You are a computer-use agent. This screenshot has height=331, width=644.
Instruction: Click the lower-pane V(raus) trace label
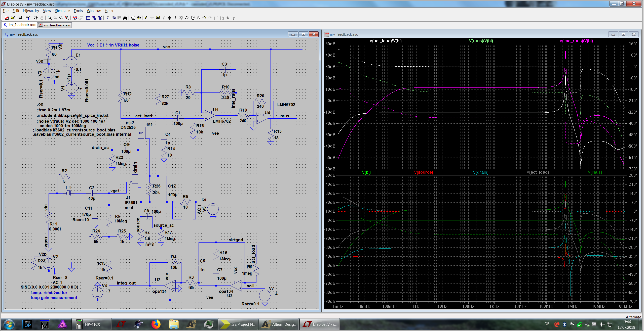click(595, 172)
